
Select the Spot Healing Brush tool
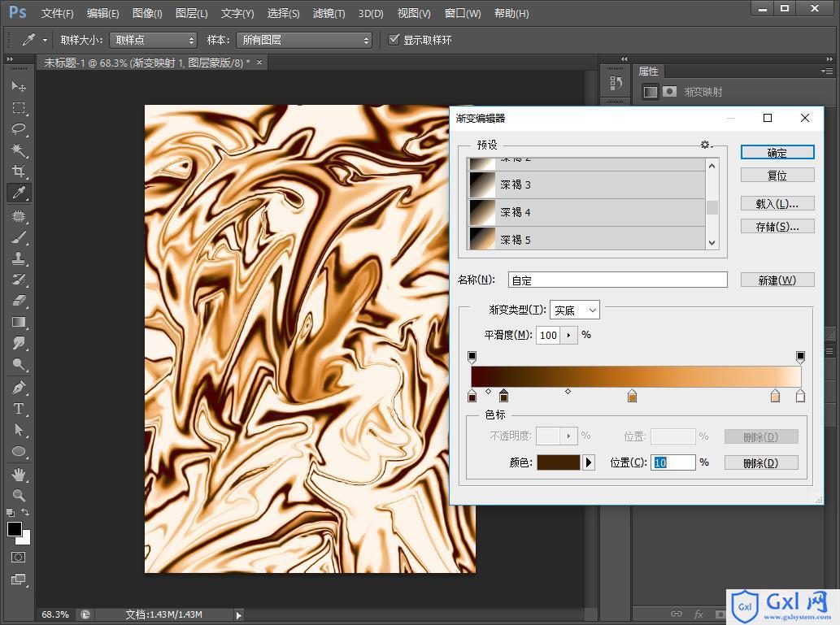click(x=18, y=216)
